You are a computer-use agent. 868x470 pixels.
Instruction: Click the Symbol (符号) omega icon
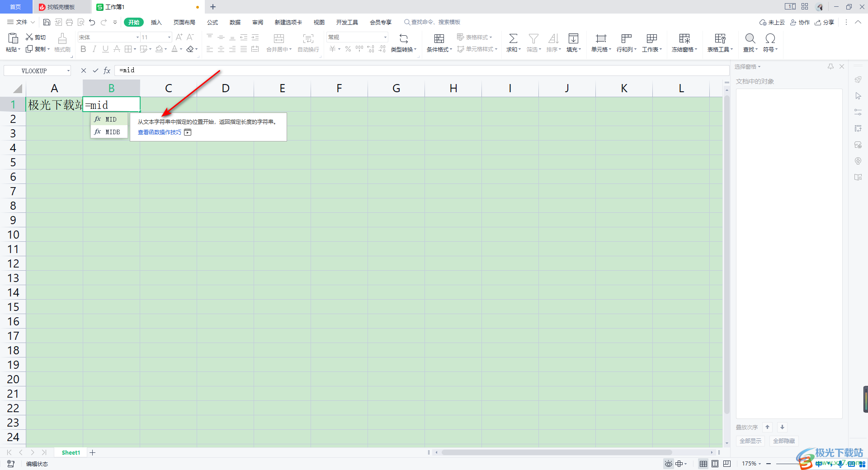coord(770,38)
